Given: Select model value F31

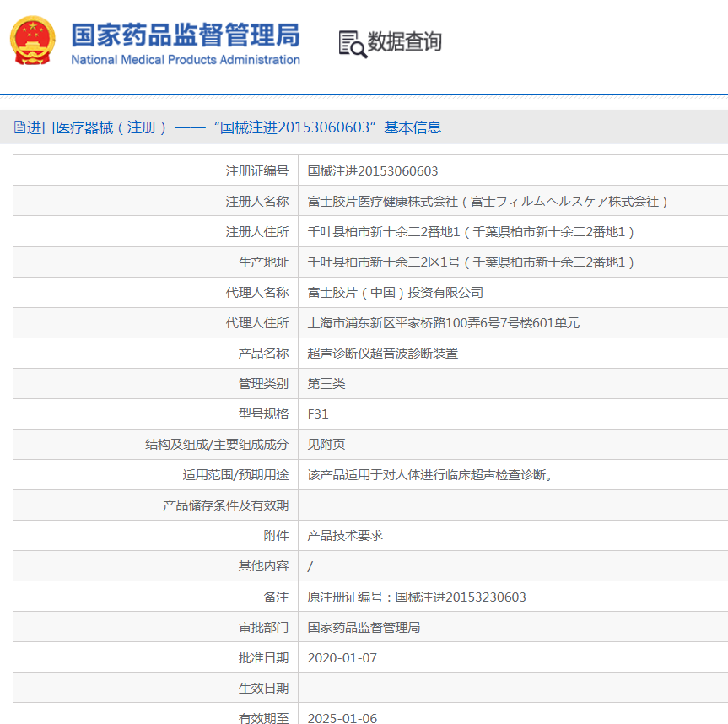Looking at the screenshot, I should (317, 414).
